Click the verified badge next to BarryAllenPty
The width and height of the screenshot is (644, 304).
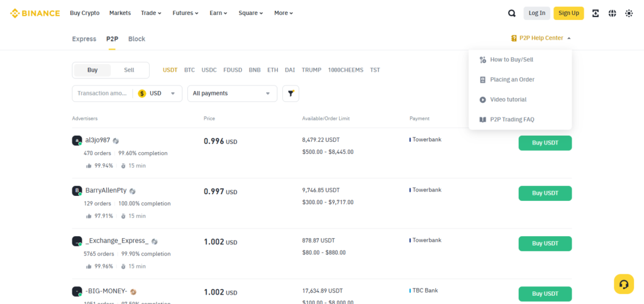click(x=132, y=191)
